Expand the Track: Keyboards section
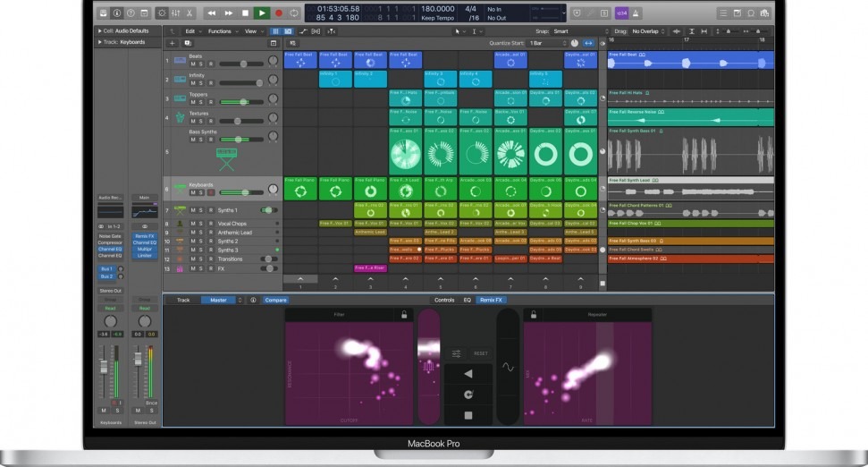This screenshot has width=868, height=467. click(x=99, y=42)
